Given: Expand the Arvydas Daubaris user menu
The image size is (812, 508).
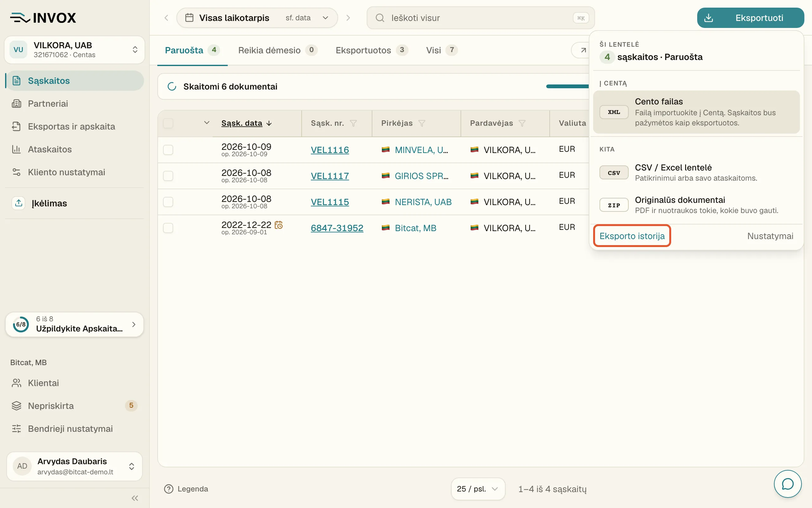Looking at the screenshot, I should click(x=75, y=466).
